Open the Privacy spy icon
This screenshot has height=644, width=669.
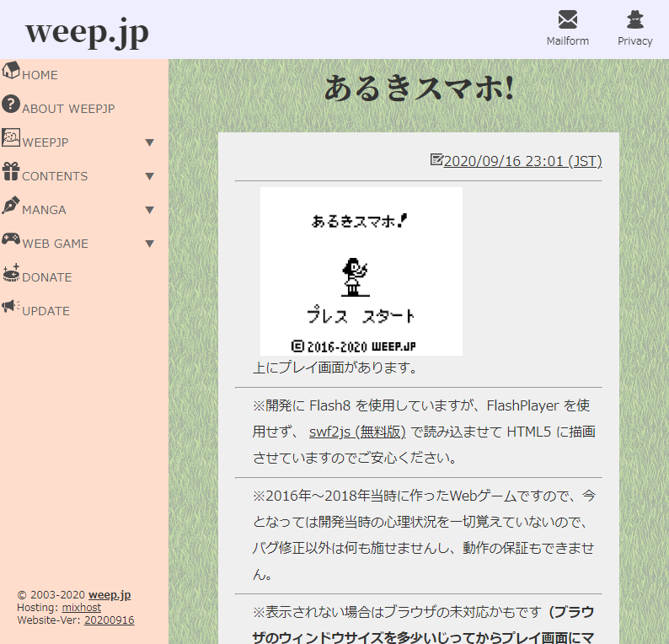pyautogui.click(x=634, y=19)
